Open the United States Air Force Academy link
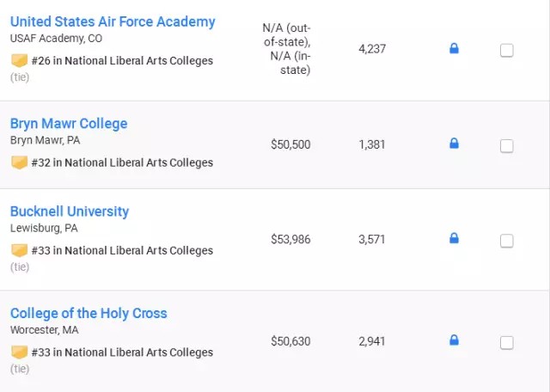This screenshot has height=392, width=550. pyautogui.click(x=113, y=21)
